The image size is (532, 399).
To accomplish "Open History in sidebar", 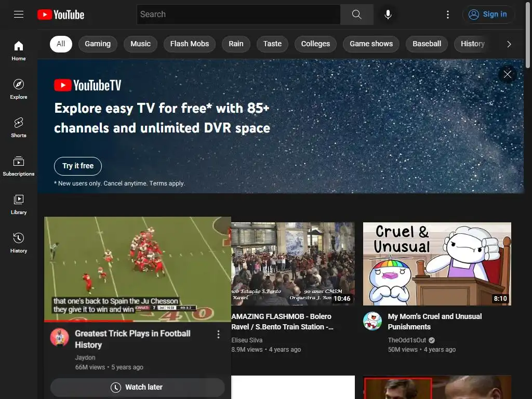I will coord(19,243).
